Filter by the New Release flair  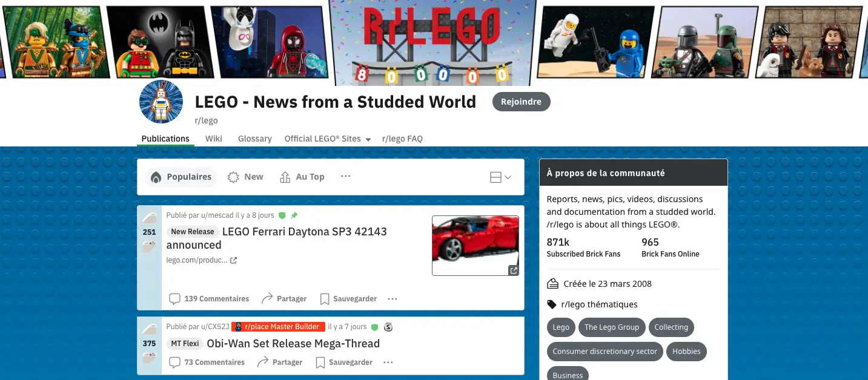[193, 232]
